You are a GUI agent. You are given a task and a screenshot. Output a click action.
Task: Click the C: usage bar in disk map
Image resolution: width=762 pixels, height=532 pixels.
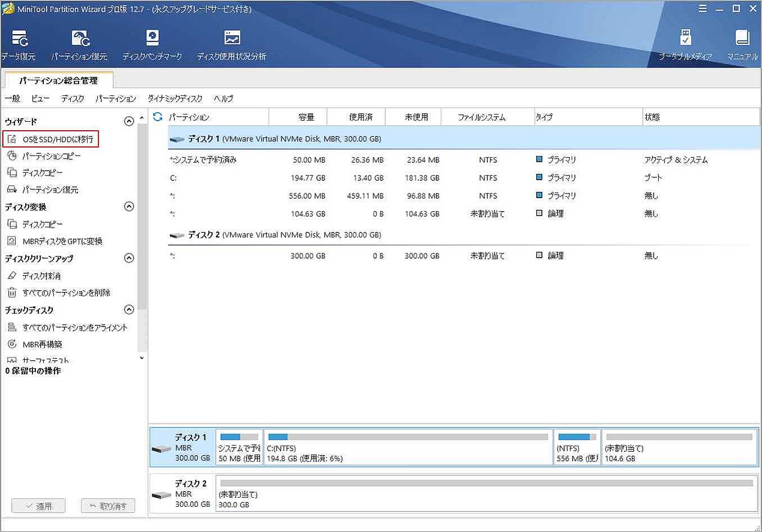tap(408, 437)
